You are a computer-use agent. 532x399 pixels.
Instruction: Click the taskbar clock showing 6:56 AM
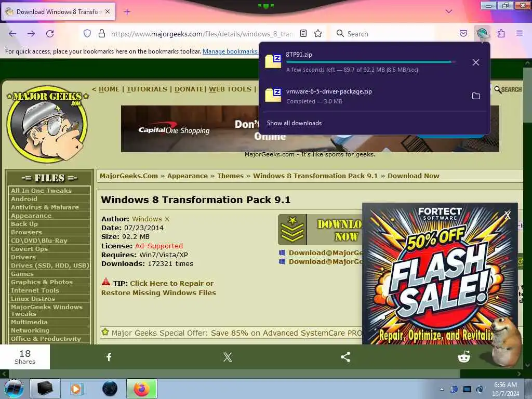pos(506,389)
